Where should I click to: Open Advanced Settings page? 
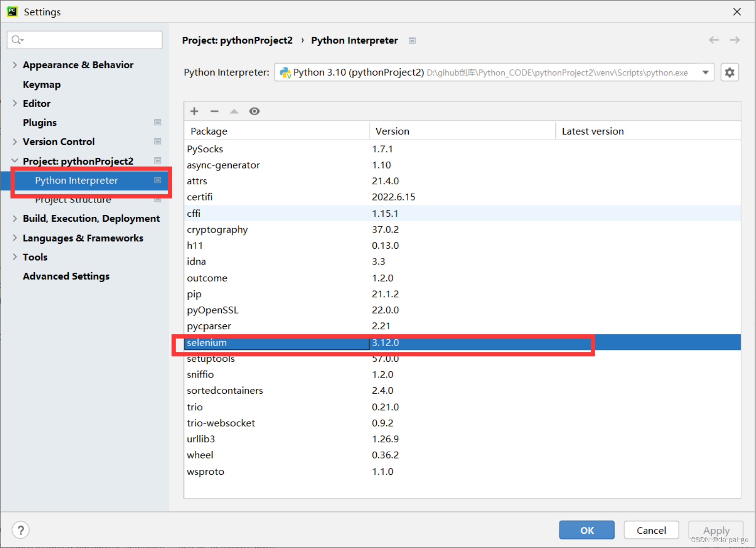(66, 276)
